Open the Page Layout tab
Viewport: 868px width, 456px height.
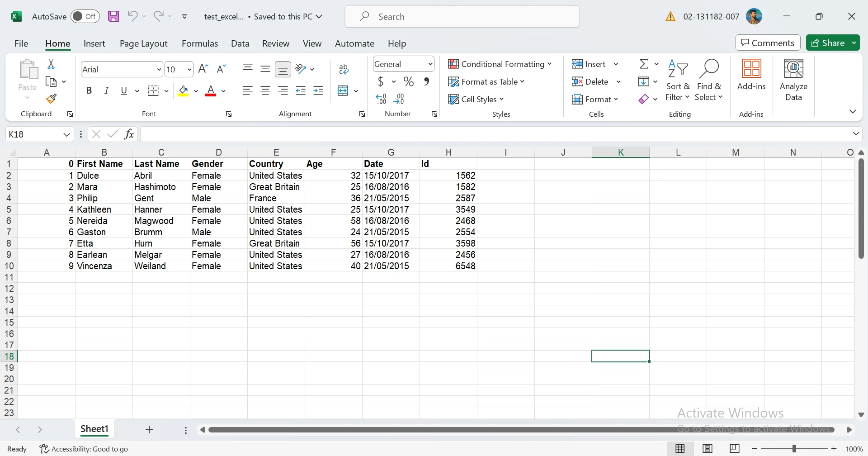coord(143,43)
